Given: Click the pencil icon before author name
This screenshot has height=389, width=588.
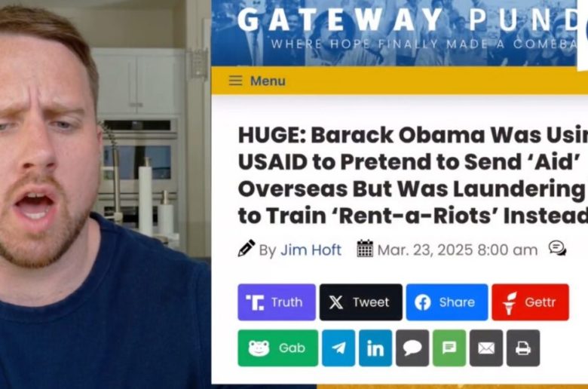Looking at the screenshot, I should pyautogui.click(x=247, y=248).
